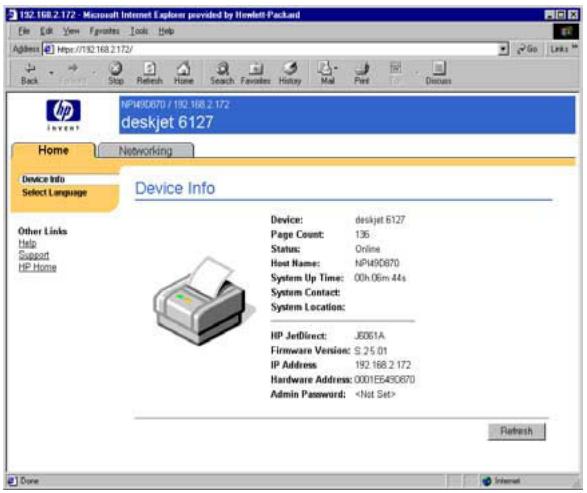
Task: Open the HP Home link
Action: (x=37, y=267)
